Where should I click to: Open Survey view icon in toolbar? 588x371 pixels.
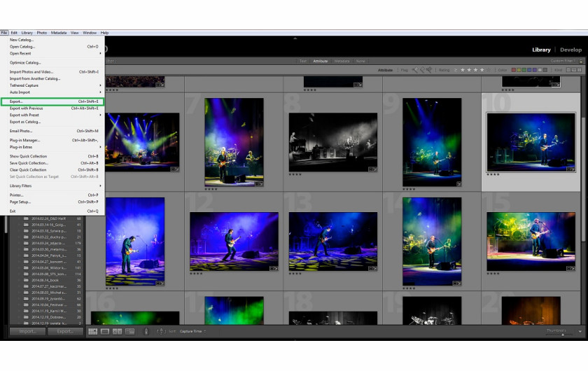129,331
